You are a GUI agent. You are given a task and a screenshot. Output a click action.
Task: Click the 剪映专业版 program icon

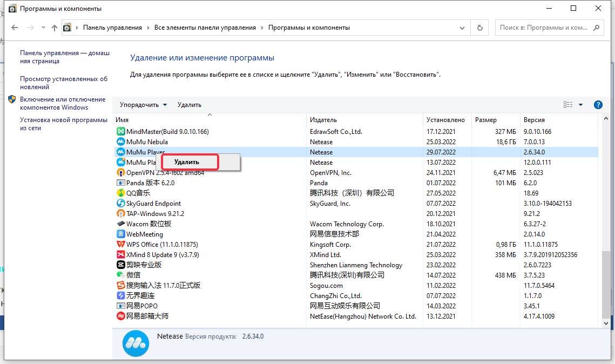tap(121, 265)
